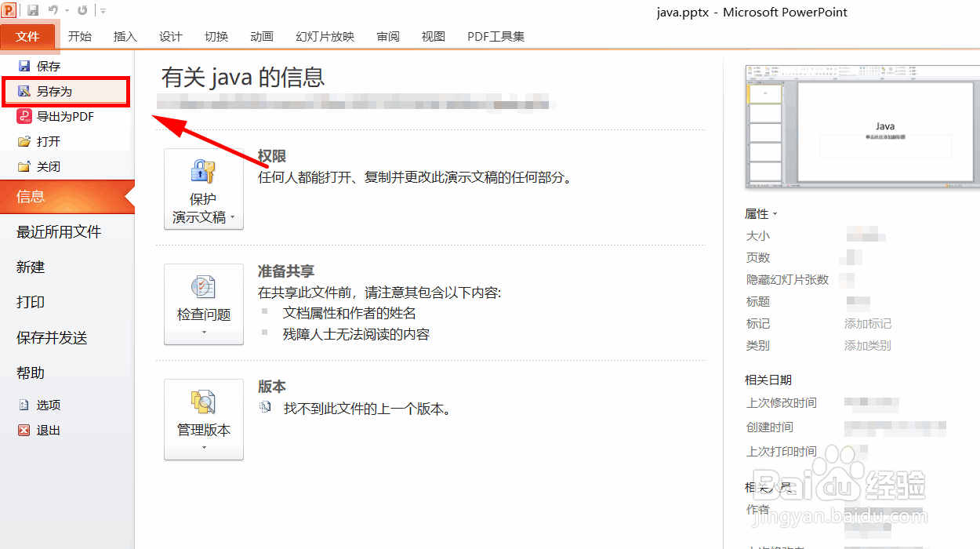
Task: Click 残障人士无法阅读的内容 text
Action: coord(357,334)
